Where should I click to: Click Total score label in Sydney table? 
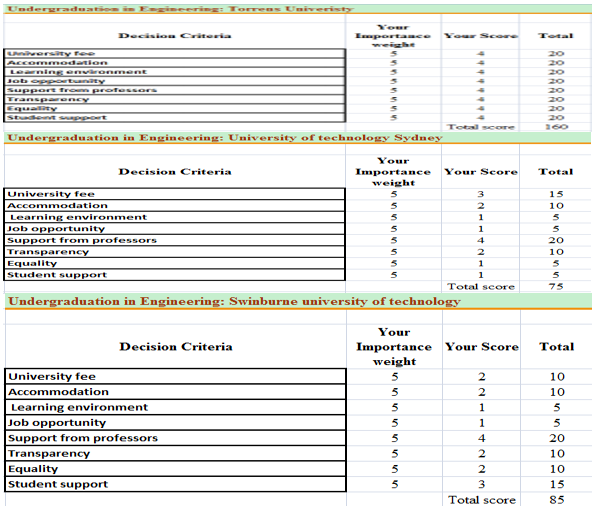pos(481,287)
